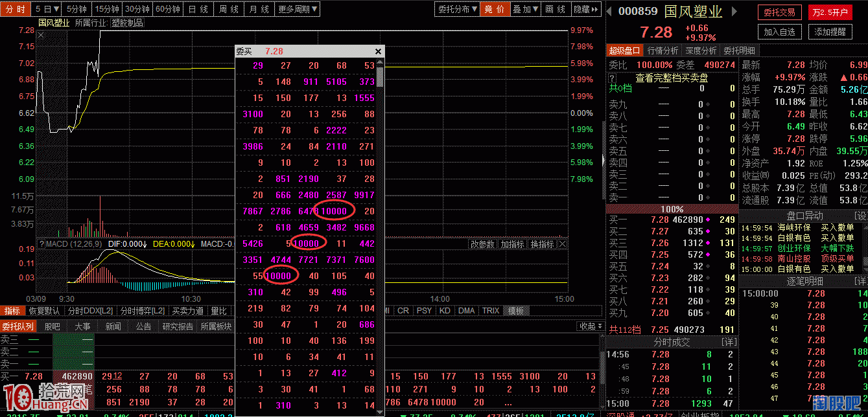Image resolution: width=868 pixels, height=417 pixels.
Task: Close the MACD indicator panel
Action: point(562,244)
